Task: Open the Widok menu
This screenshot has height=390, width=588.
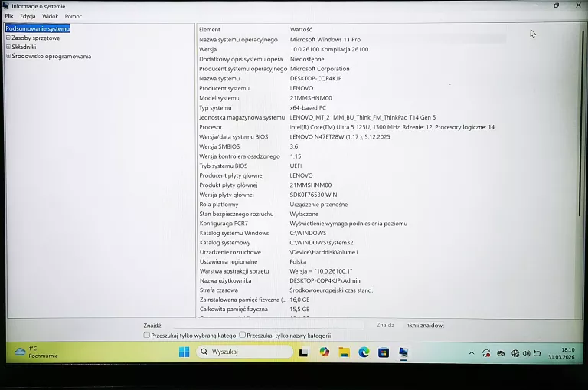Action: coord(50,16)
